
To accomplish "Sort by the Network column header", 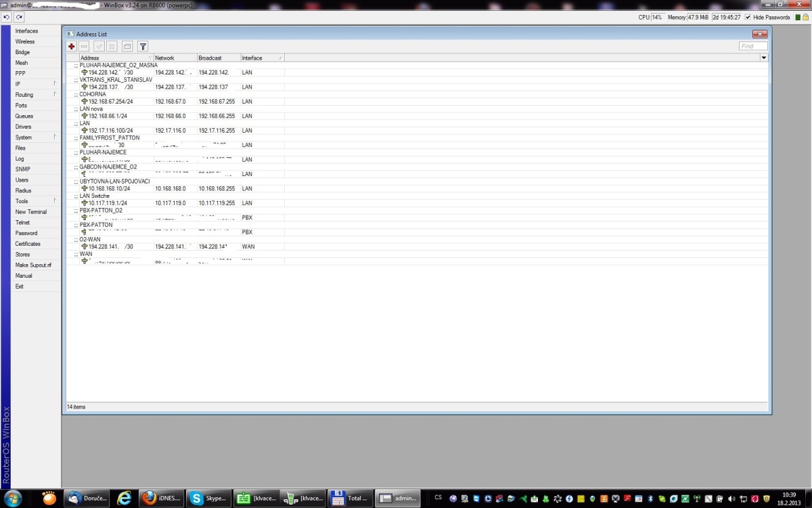I will pyautogui.click(x=175, y=58).
